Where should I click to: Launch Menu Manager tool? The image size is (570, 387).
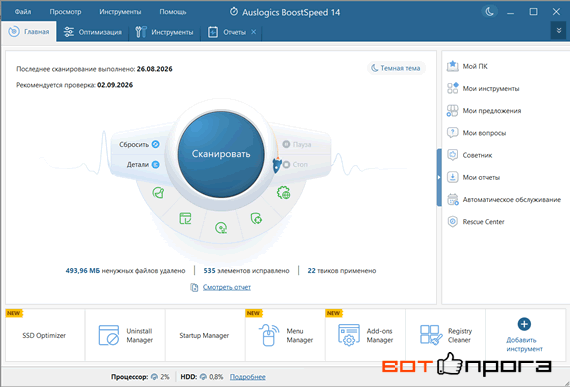click(285, 335)
